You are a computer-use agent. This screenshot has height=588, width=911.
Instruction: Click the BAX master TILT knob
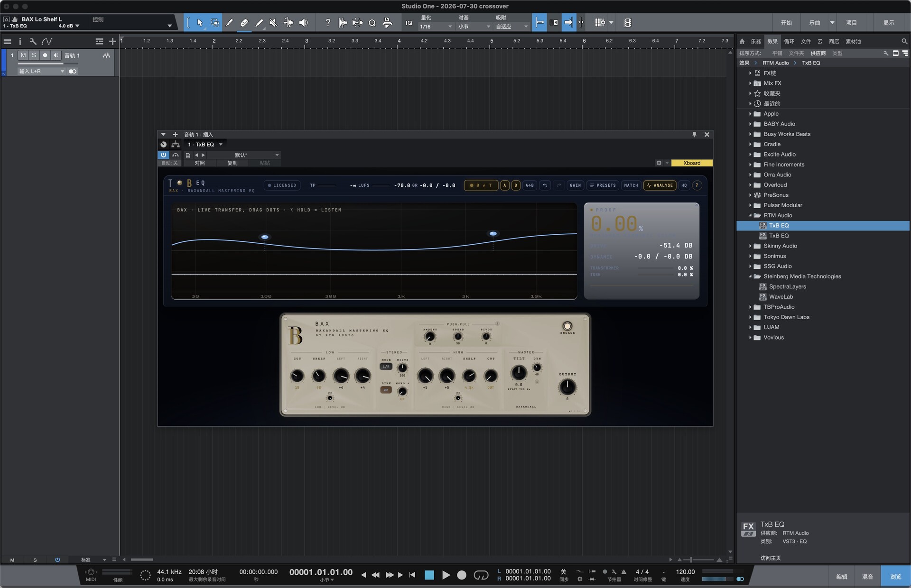pyautogui.click(x=519, y=373)
